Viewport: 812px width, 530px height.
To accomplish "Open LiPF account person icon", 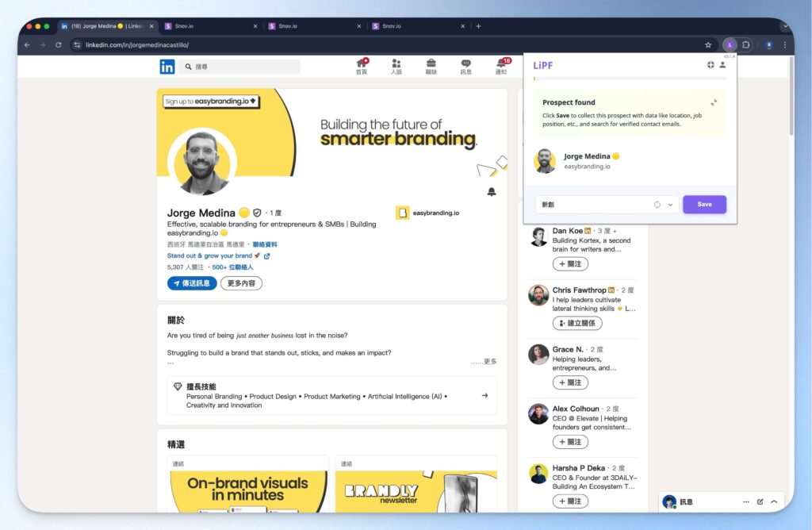I will pos(722,65).
